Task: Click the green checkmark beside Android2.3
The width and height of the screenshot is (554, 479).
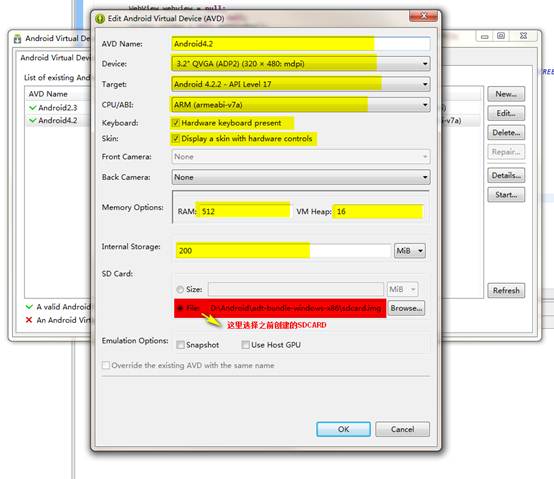Action: pos(33,107)
